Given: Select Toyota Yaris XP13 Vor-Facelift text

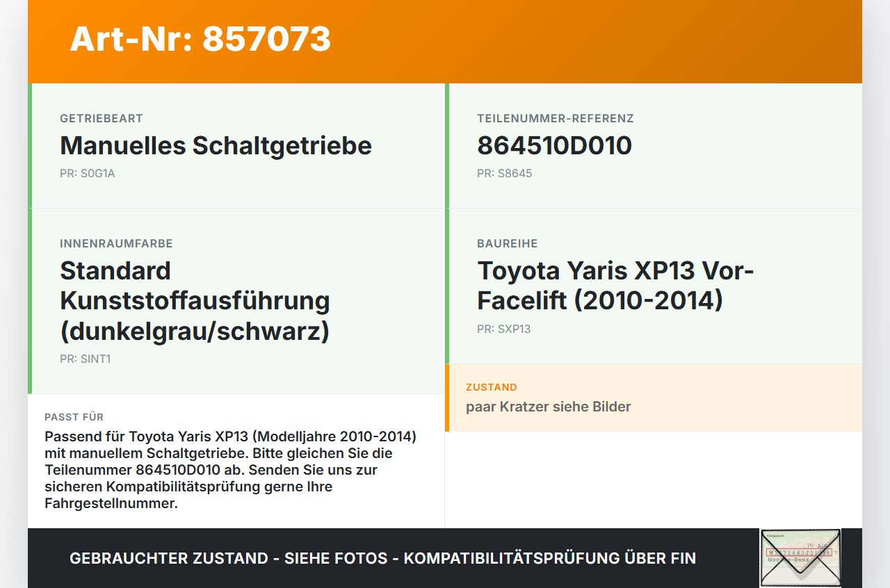Looking at the screenshot, I should tap(615, 286).
